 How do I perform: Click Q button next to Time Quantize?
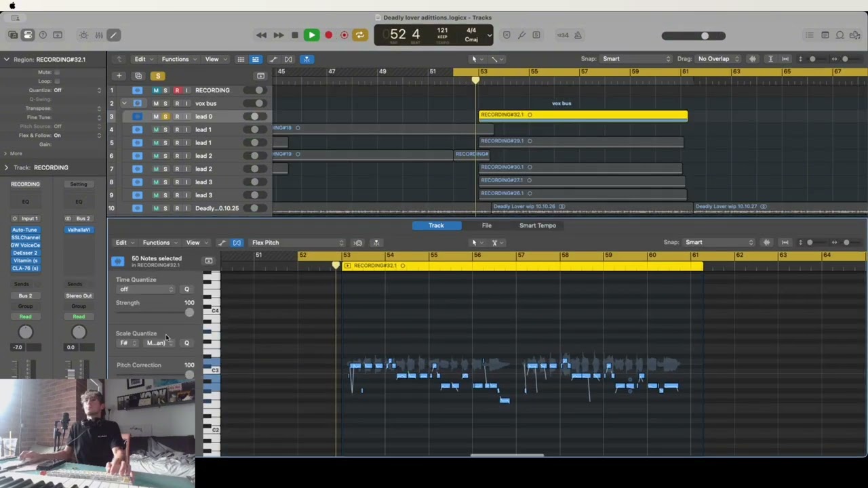[x=186, y=289]
